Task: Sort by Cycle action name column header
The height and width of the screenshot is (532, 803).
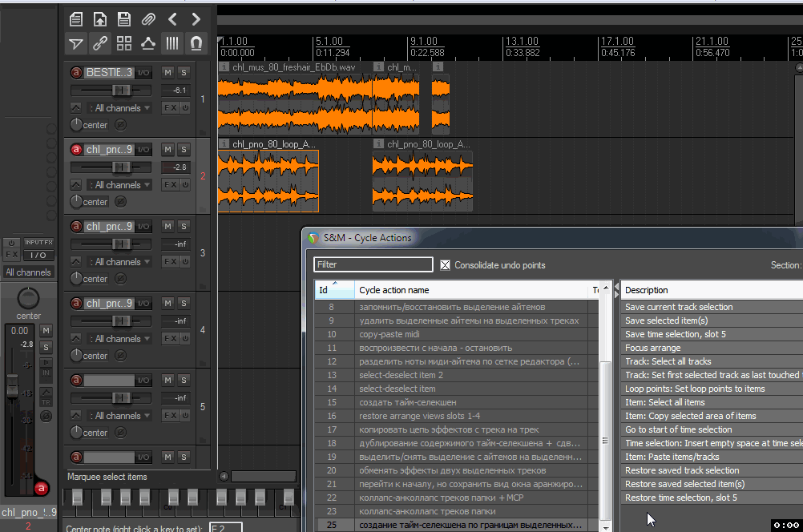Action: click(x=471, y=290)
